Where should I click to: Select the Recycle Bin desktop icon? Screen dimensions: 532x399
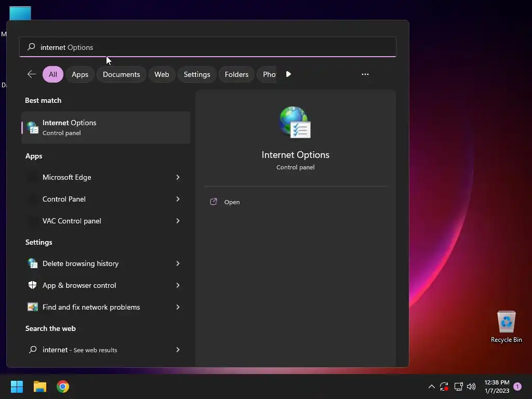[506, 327]
